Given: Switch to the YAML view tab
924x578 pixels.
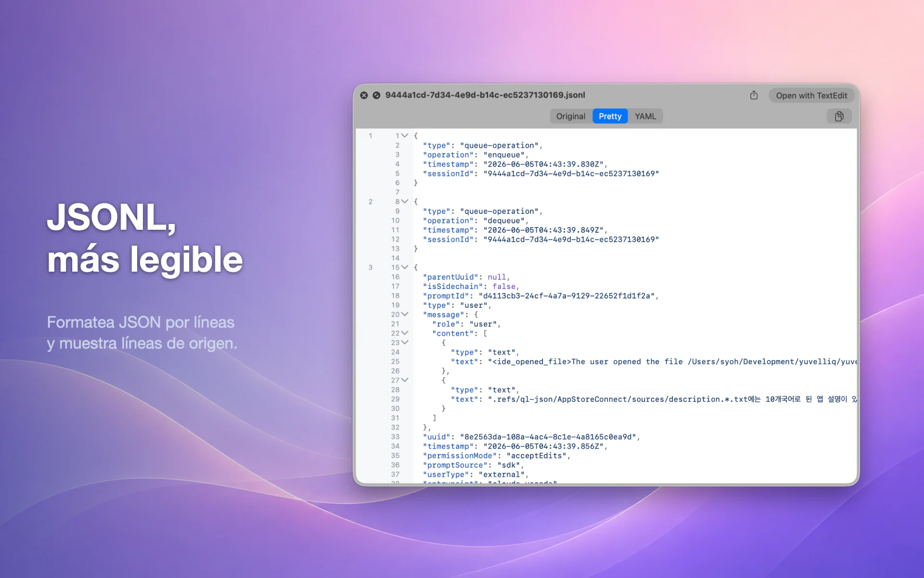Looking at the screenshot, I should point(645,116).
